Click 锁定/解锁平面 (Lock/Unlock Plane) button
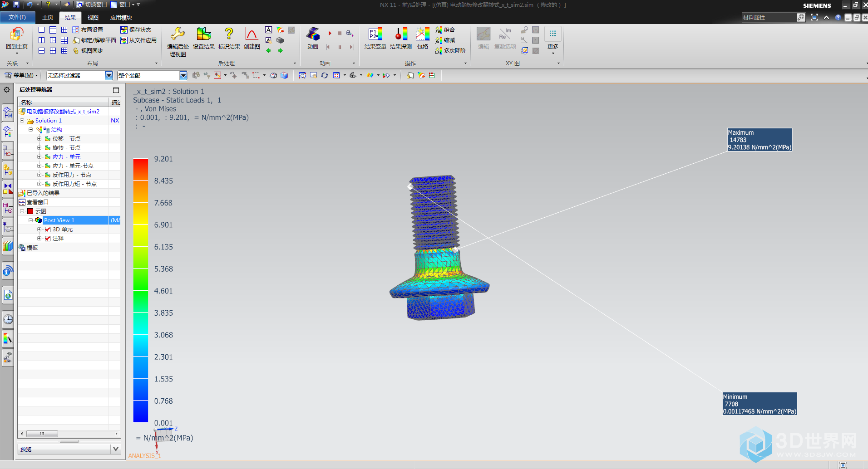Image resolution: width=868 pixels, height=469 pixels. (x=94, y=40)
